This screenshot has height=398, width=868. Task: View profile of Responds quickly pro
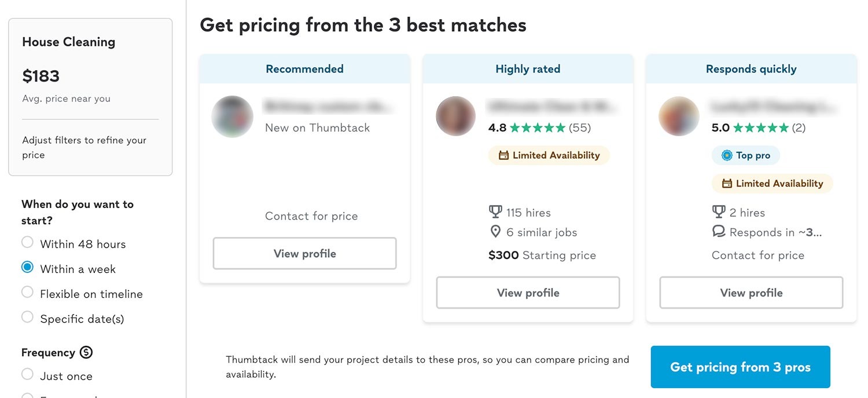coord(751,293)
